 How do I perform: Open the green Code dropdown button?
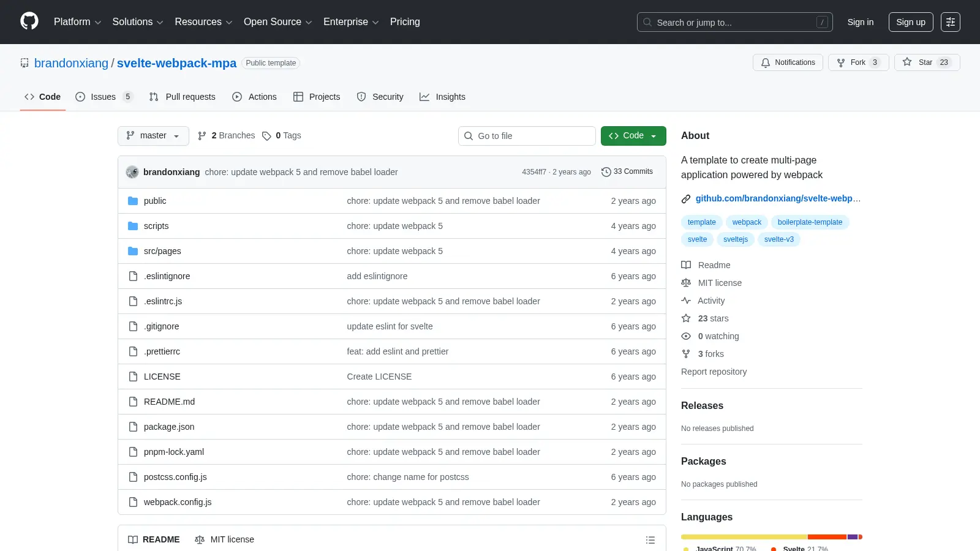click(633, 136)
